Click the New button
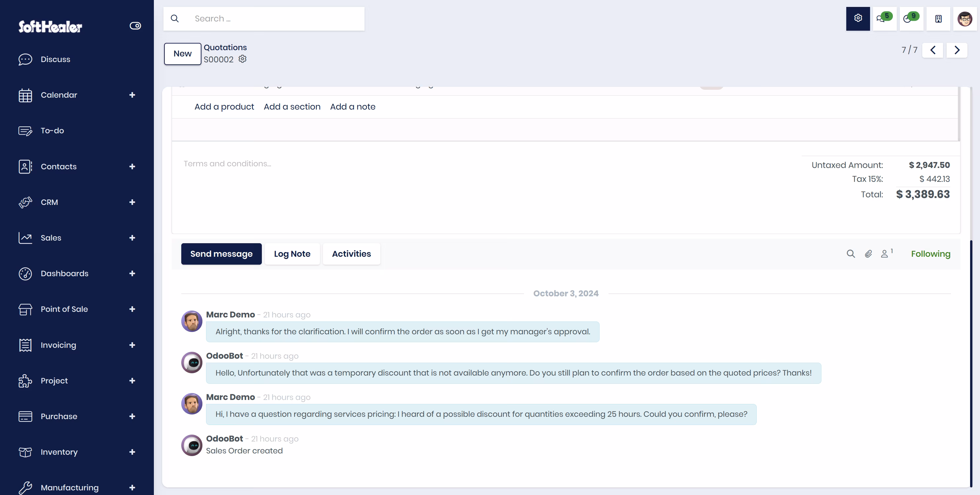 (183, 53)
